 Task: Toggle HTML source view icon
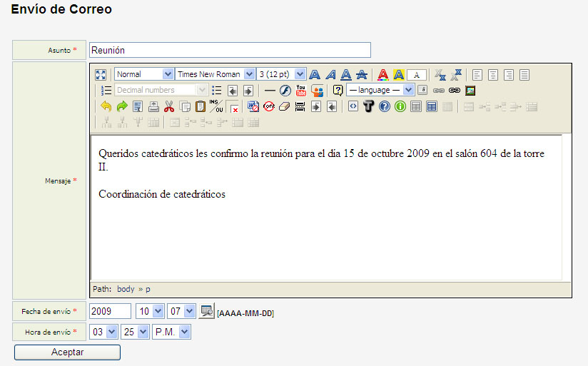[x=353, y=106]
